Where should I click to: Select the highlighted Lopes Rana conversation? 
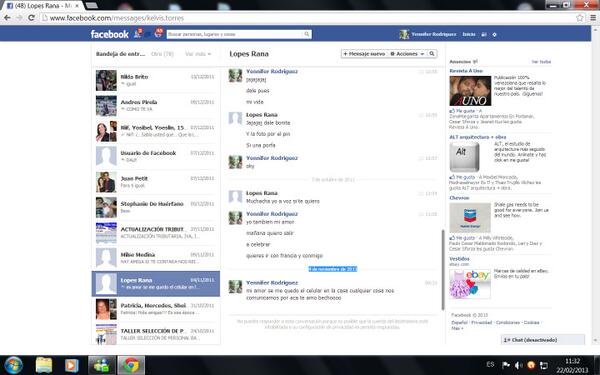(x=156, y=284)
